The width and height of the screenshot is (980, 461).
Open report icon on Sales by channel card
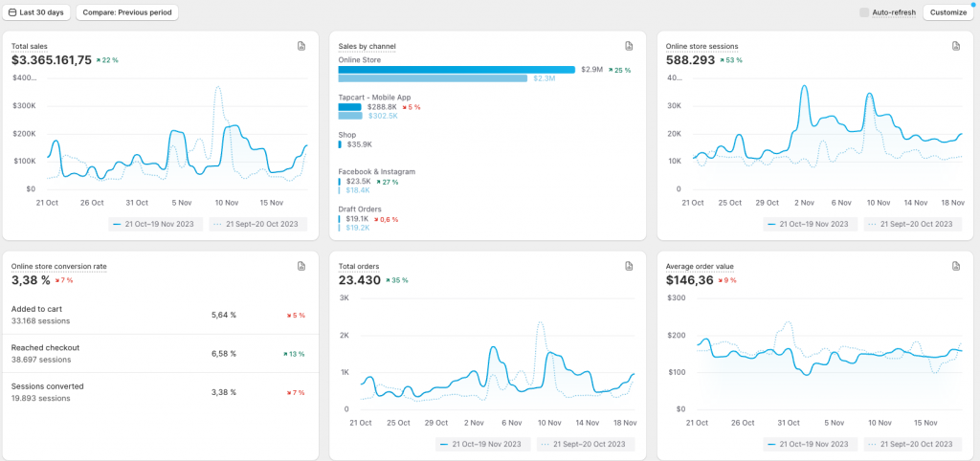[629, 46]
